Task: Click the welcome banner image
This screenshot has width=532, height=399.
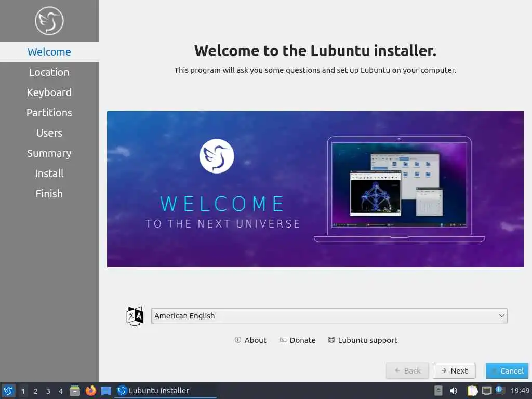Action: point(315,189)
